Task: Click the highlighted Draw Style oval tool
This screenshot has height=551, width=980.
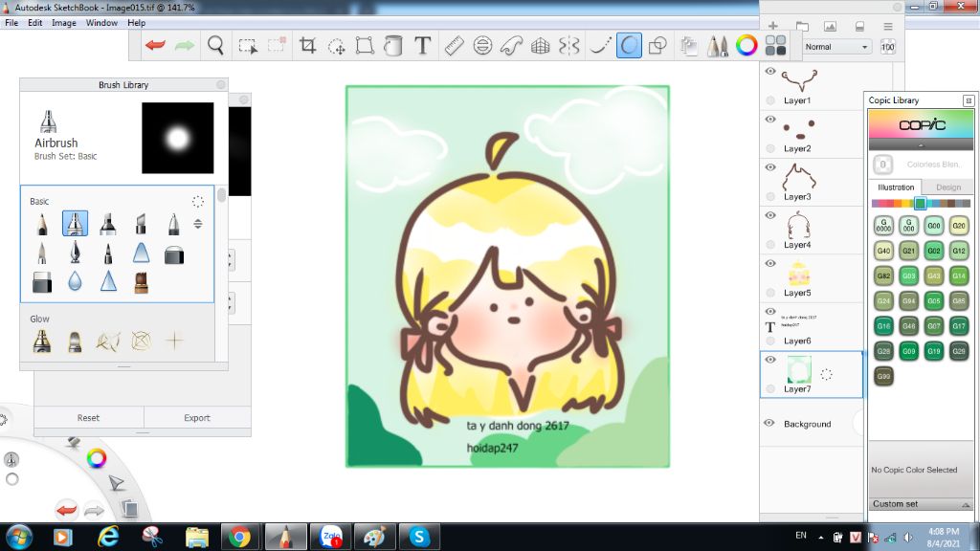Action: pos(629,46)
